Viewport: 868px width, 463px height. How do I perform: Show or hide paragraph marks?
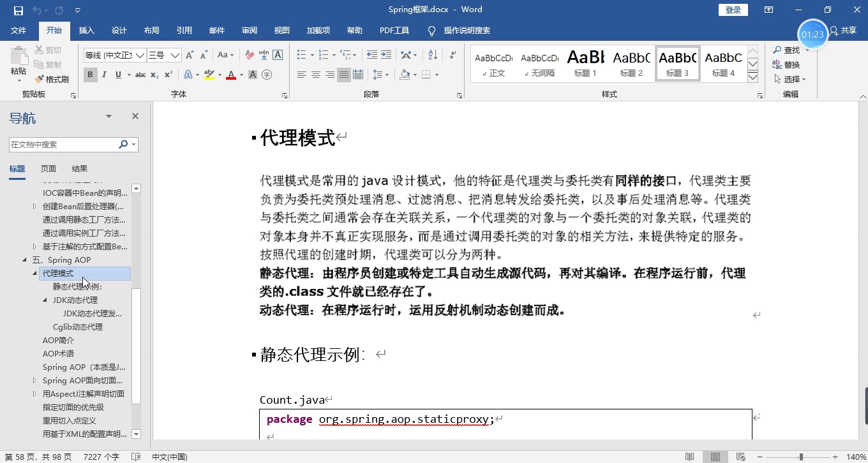453,55
